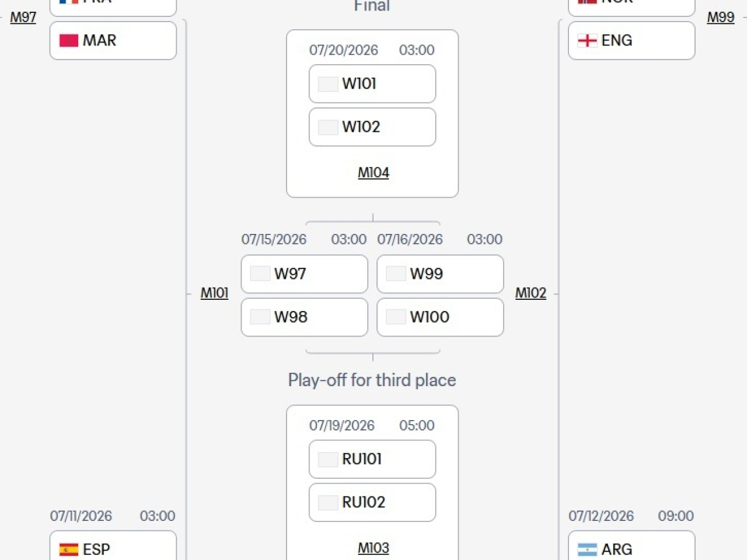The height and width of the screenshot is (560, 747).
Task: Open match M97 link
Action: click(23, 17)
